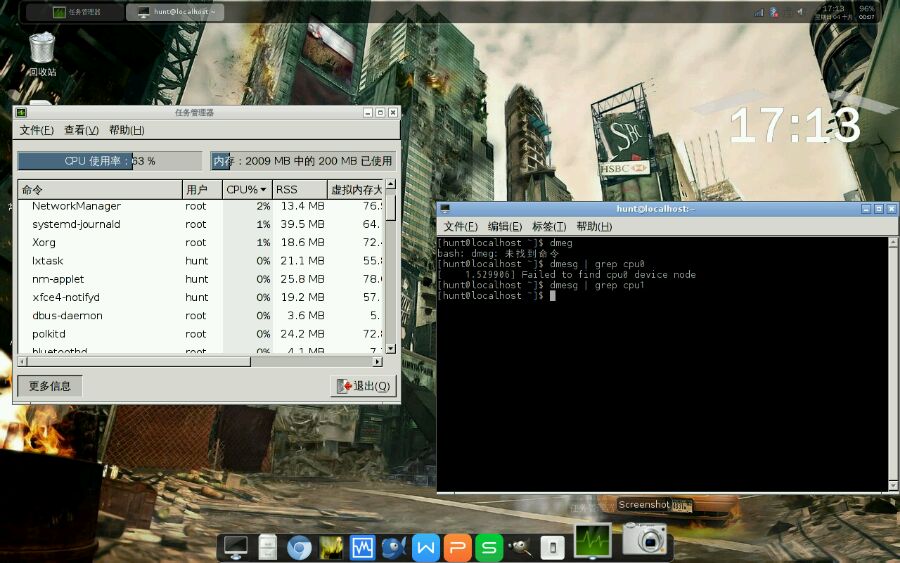This screenshot has height=563, width=900.
Task: Click the network signal tray icon
Action: pos(759,12)
